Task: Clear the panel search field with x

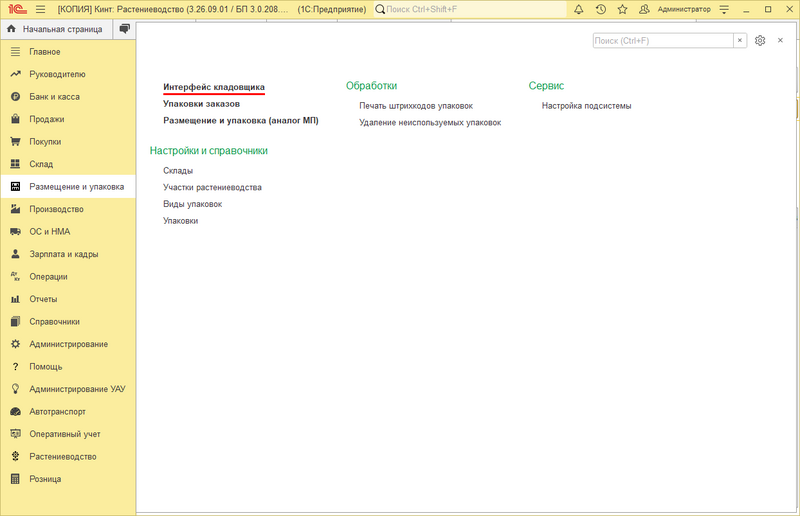Action: coord(740,40)
